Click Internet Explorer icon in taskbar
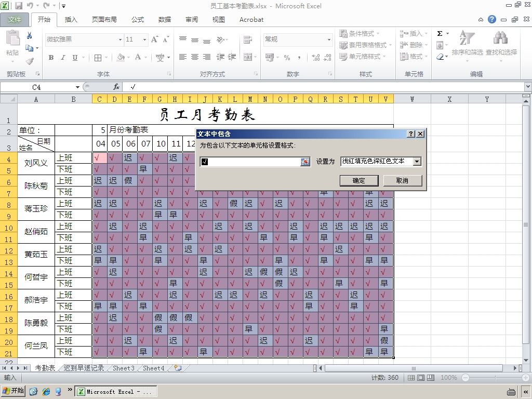Image resolution: width=532 pixels, height=399 pixels. (x=46, y=392)
